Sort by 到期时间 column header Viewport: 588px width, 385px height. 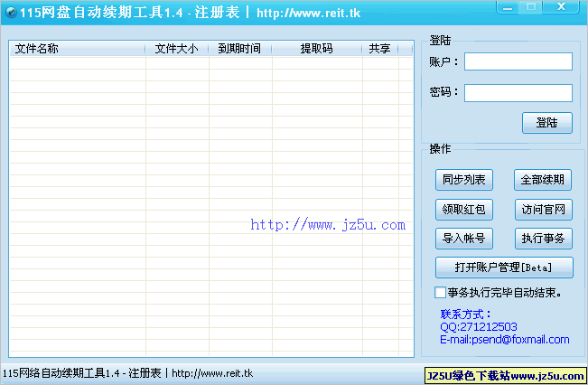240,49
